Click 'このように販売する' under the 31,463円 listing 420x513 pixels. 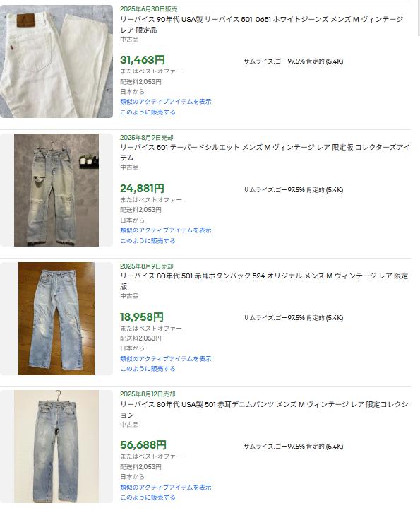point(148,112)
